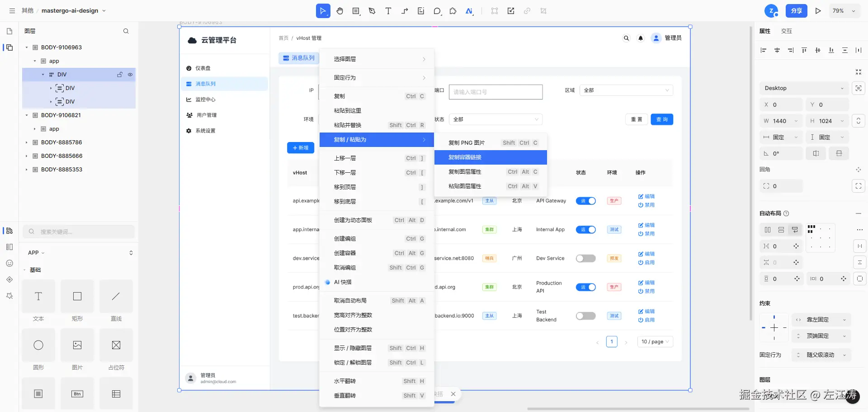This screenshot has width=868, height=412.
Task: Click the vertical flip icon in properties
Action: [839, 153]
